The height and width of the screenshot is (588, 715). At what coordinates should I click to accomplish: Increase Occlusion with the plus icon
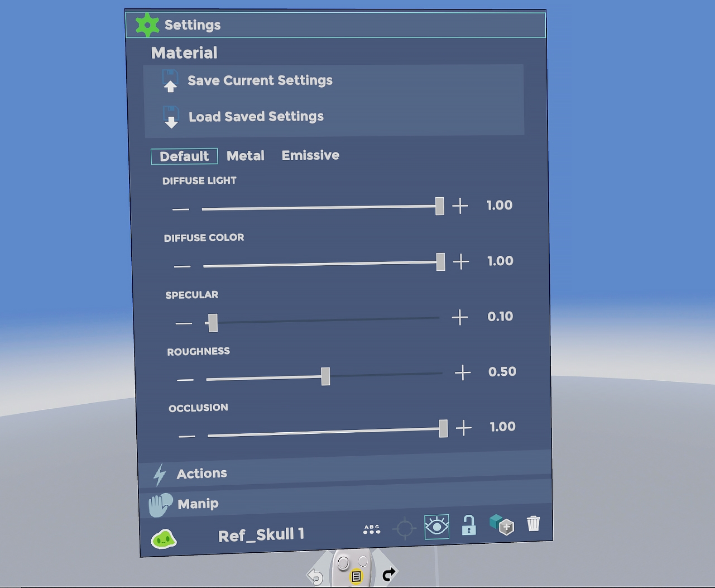coord(464,428)
